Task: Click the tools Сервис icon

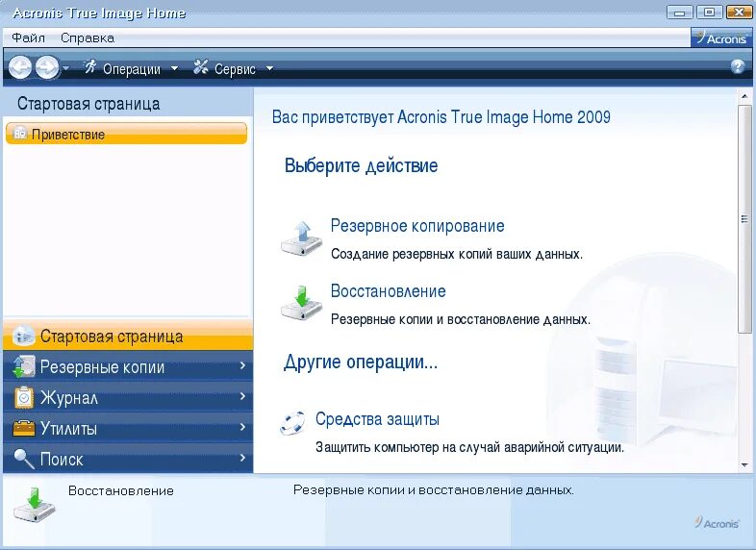Action: pos(201,67)
